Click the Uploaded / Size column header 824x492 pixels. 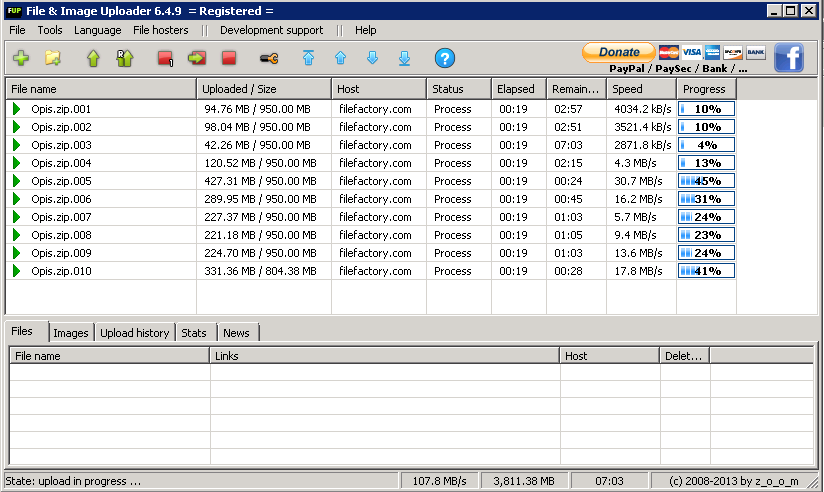(264, 89)
